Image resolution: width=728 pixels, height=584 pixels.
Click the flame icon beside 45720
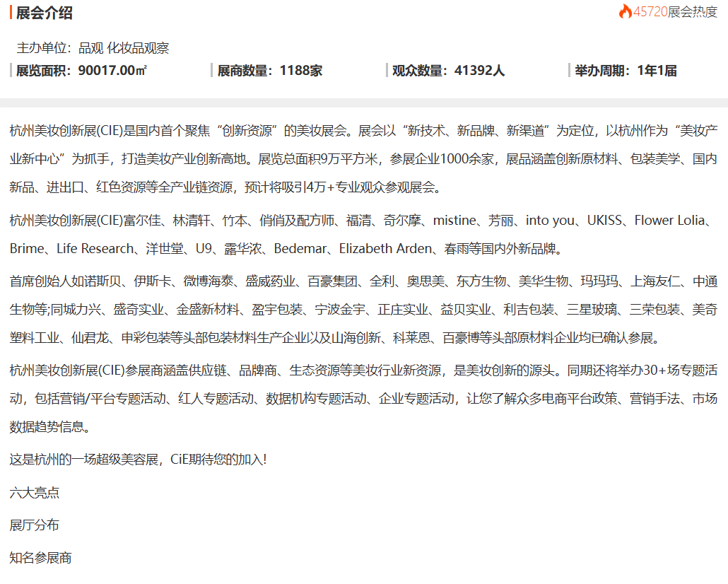(x=626, y=11)
